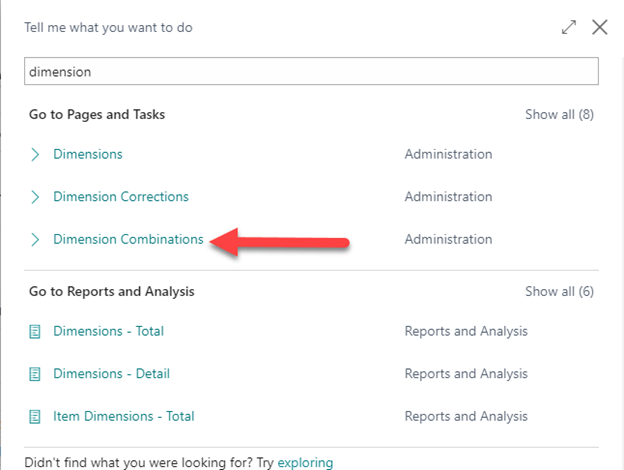Open the Dimension Corrections page
This screenshot has height=470, width=624.
pos(121,197)
